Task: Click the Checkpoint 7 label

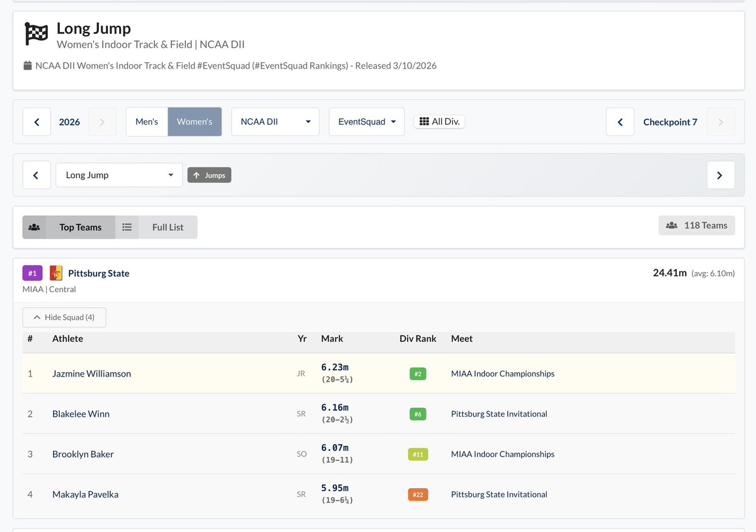Action: 670,122
